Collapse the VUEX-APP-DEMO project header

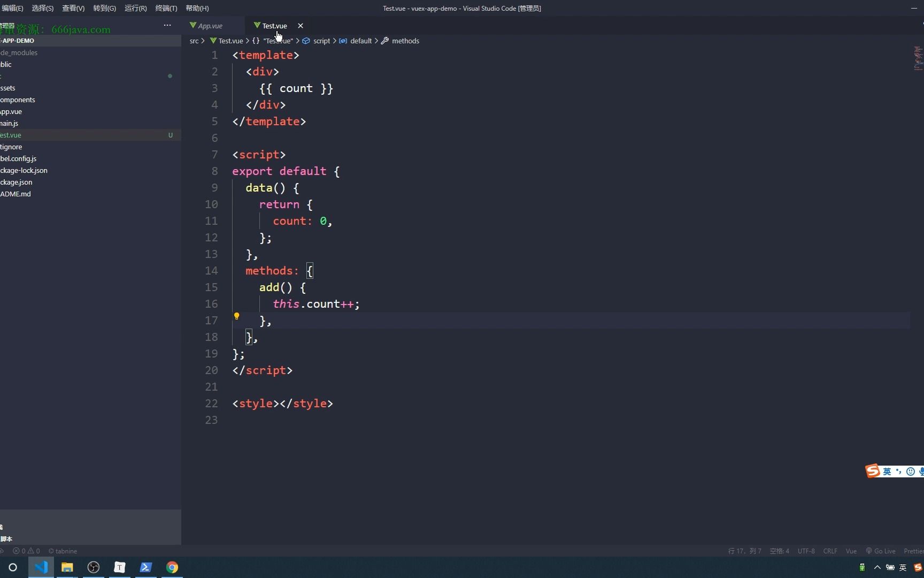[90, 41]
